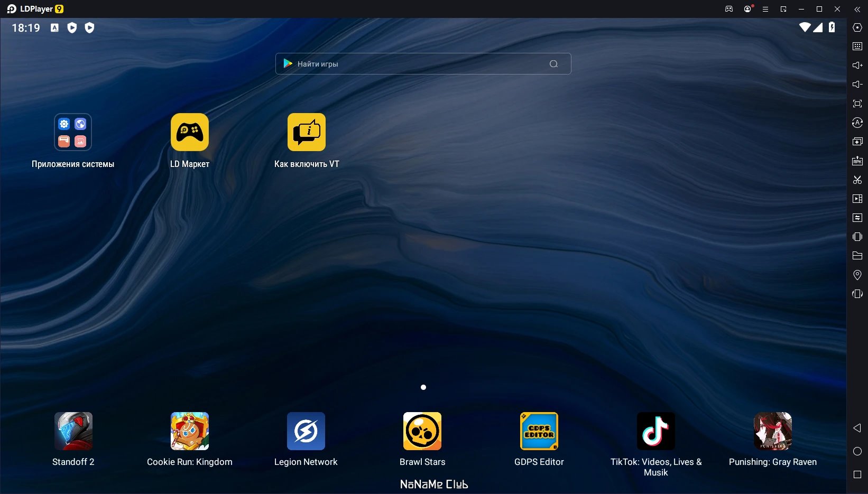Maximize the LDPlayer window
Screen dimensions: 868x494
(819, 9)
